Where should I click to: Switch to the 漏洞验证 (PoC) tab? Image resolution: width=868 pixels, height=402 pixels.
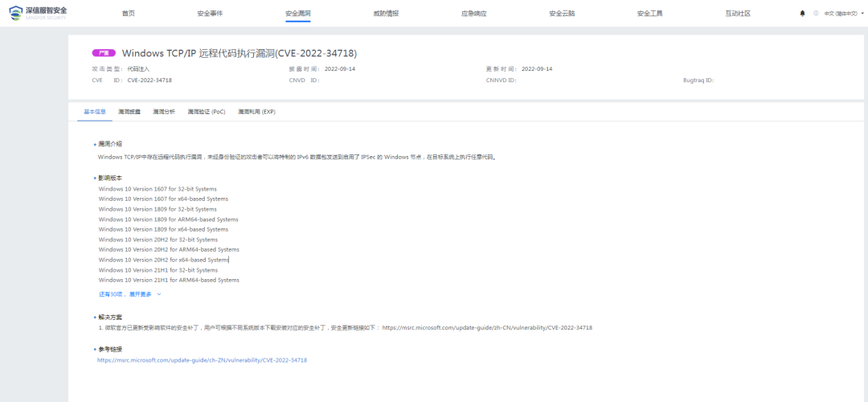point(207,112)
